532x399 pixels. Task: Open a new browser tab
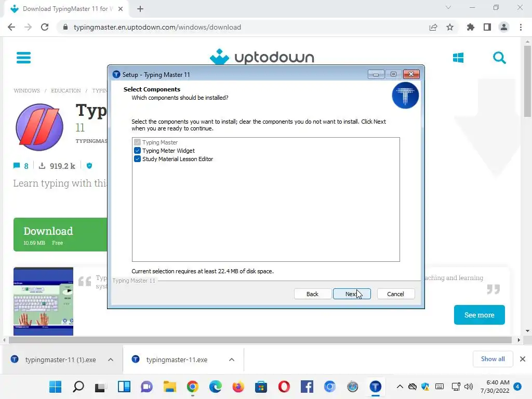click(140, 9)
